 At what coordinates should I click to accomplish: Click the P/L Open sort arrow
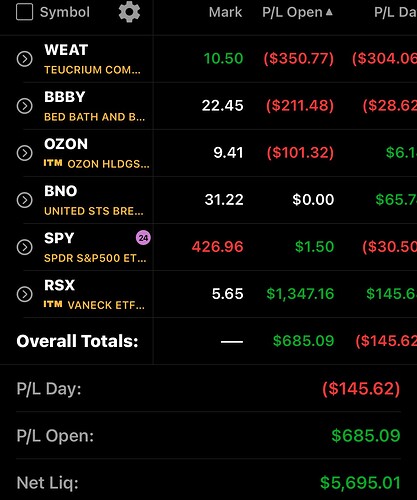(329, 12)
